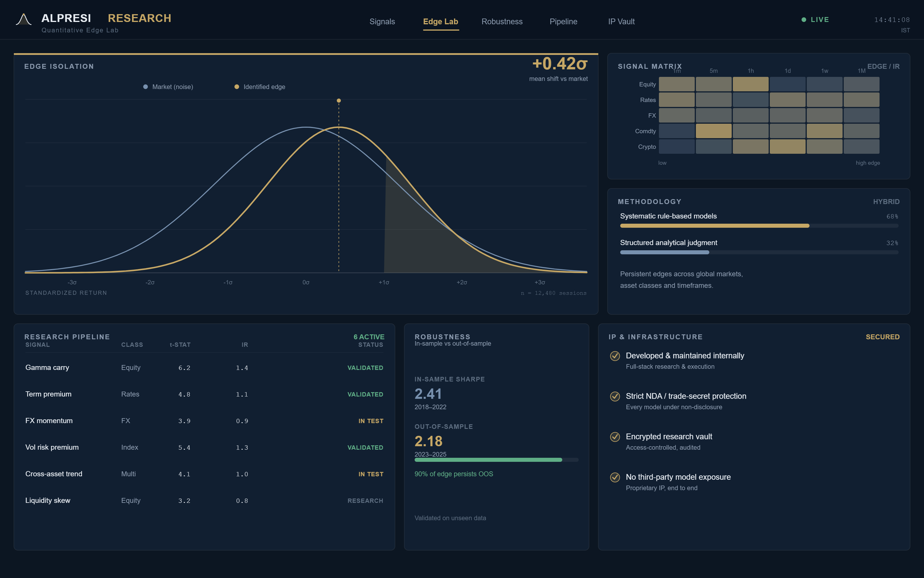Click the Alpresi bell-curve logo icon
924x578 pixels.
tap(23, 19)
